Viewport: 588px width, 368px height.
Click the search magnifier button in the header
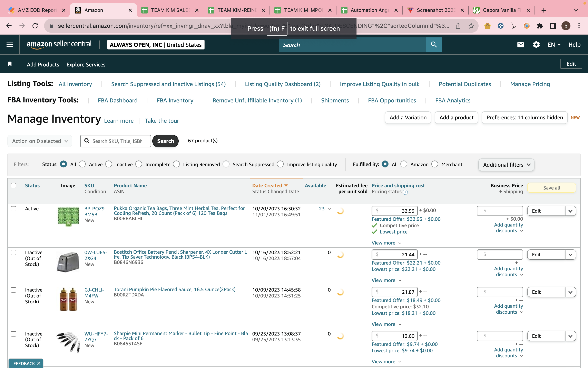click(434, 45)
